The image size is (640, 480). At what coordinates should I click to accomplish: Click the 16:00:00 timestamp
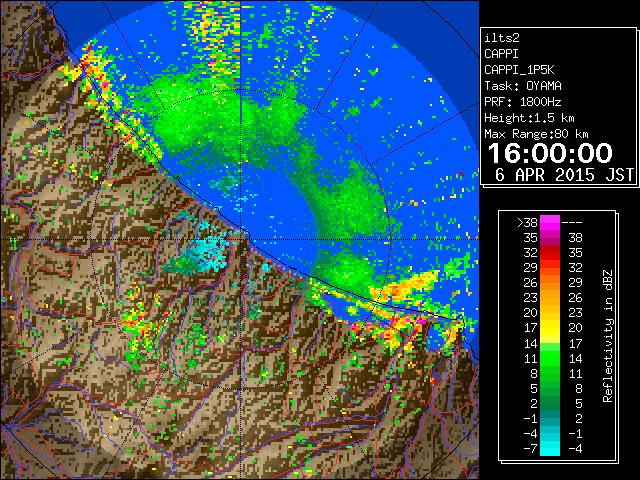[x=550, y=153]
